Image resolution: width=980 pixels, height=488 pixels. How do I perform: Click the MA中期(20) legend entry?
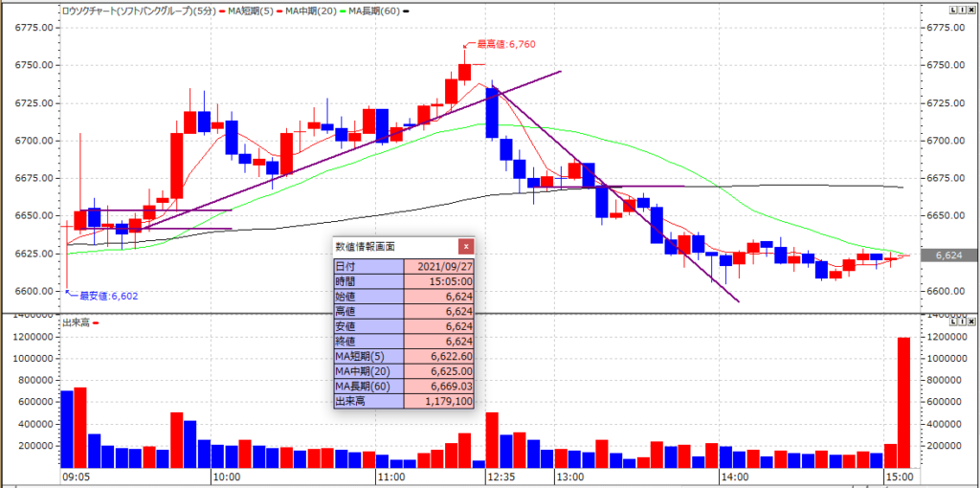click(309, 11)
